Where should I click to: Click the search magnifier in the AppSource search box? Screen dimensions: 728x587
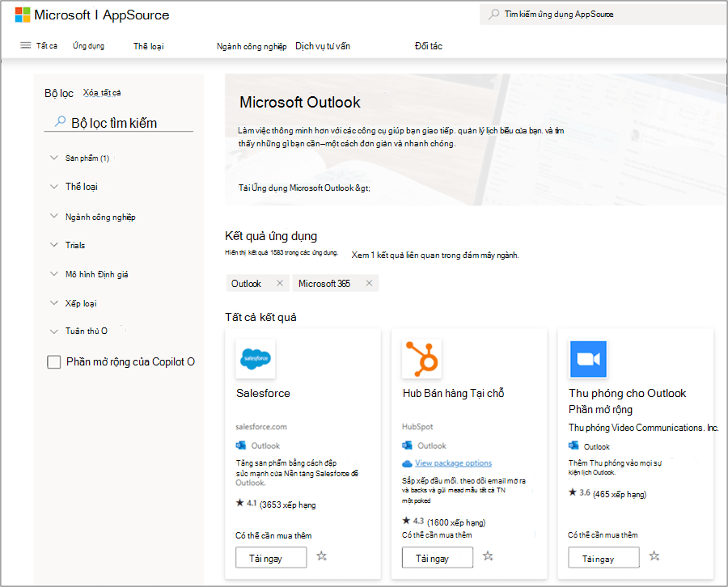point(494,14)
